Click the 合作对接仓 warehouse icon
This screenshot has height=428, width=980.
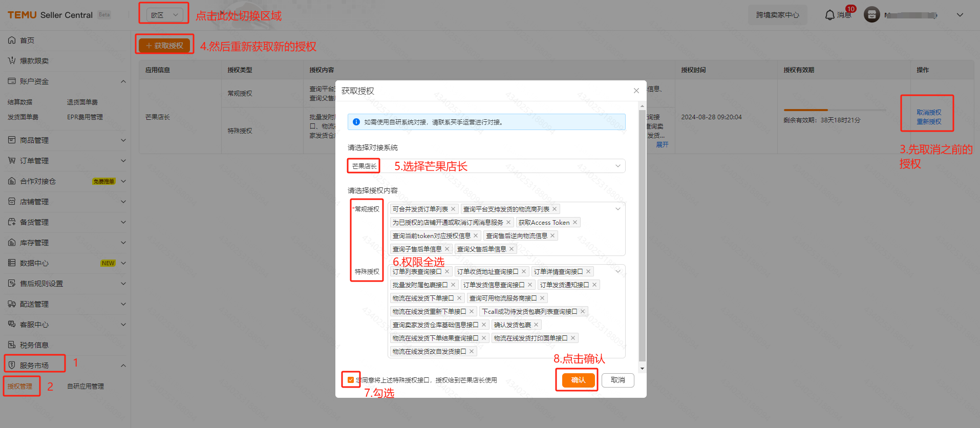click(12, 181)
